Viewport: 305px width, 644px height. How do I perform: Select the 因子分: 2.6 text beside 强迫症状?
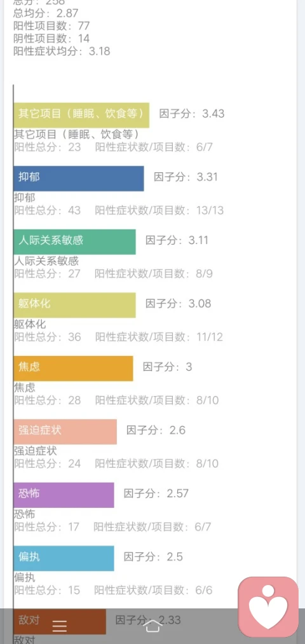click(x=156, y=430)
